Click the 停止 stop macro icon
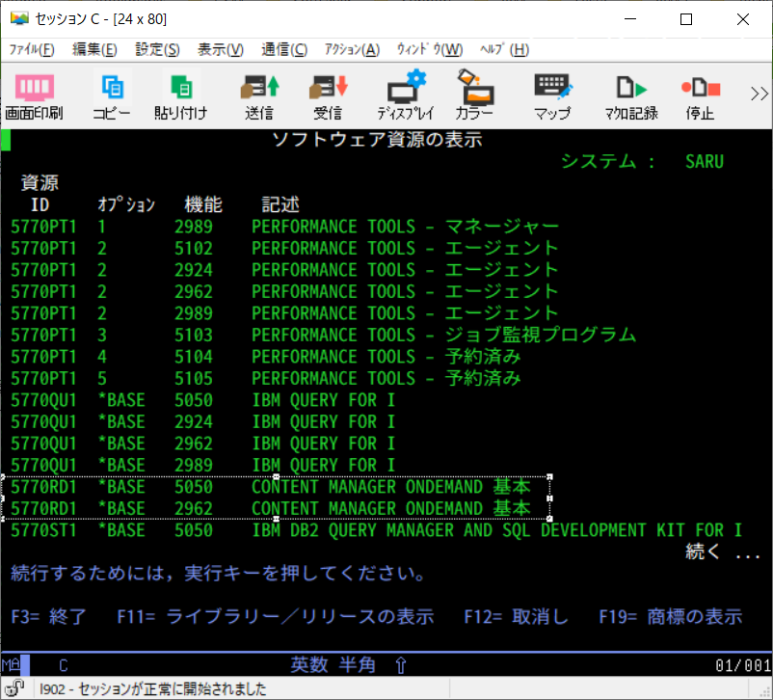The height and width of the screenshot is (700, 773). tap(700, 96)
